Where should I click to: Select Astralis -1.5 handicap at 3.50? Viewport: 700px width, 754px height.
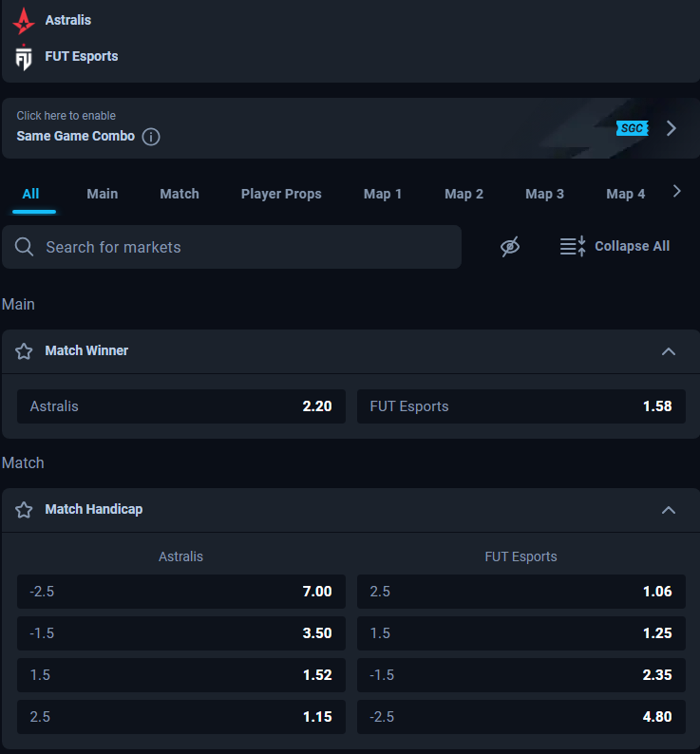181,633
